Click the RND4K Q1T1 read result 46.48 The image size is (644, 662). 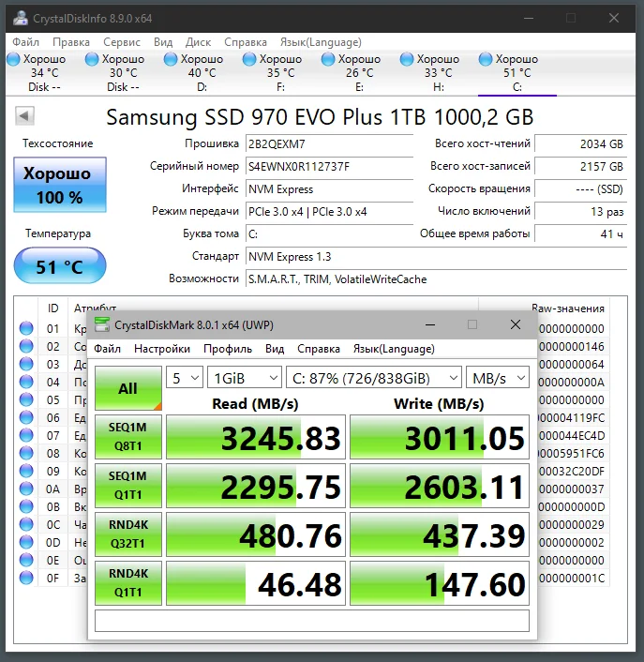pos(256,583)
